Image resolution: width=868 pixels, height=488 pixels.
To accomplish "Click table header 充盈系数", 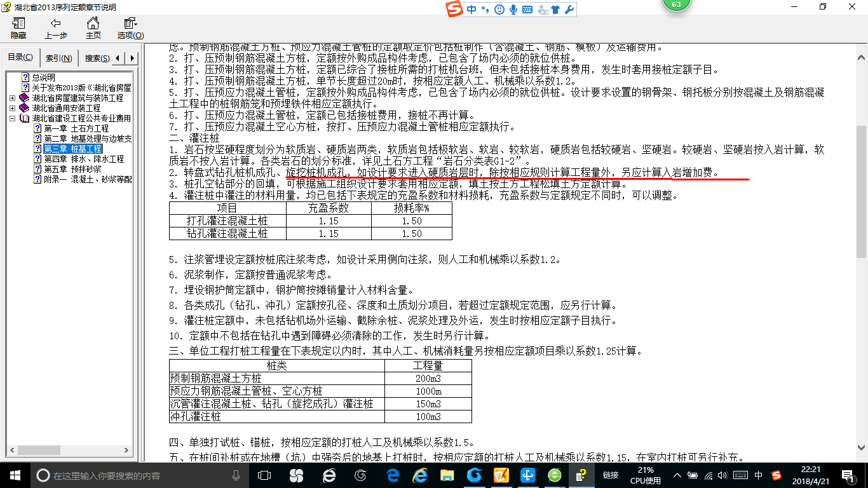I will tap(329, 208).
